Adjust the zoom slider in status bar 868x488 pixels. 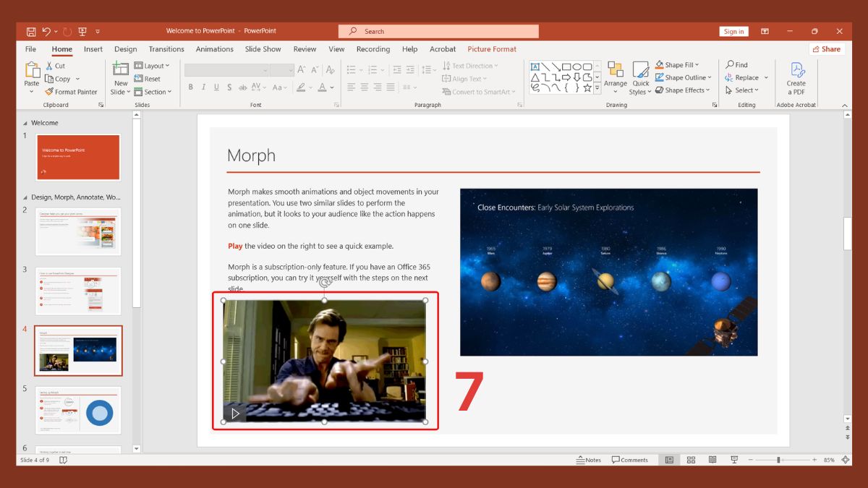click(778, 460)
